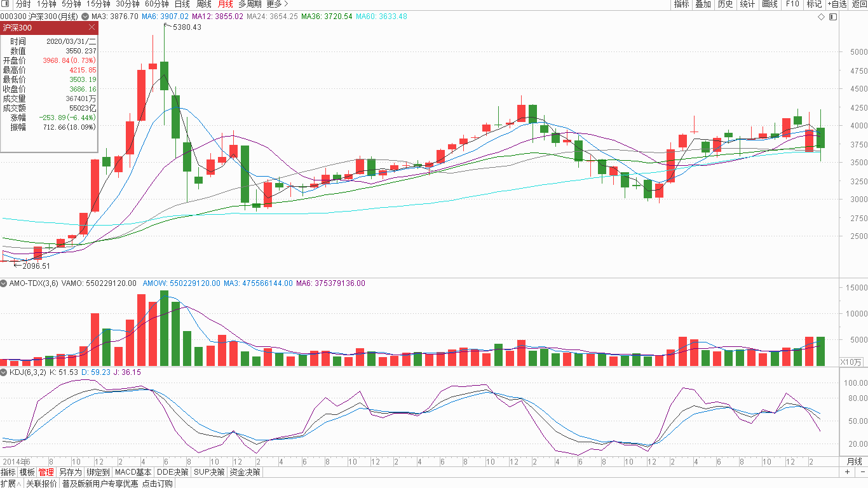868x488 pixels.
Task: Open the 多周期 multi-period view
Action: pyautogui.click(x=250, y=4)
